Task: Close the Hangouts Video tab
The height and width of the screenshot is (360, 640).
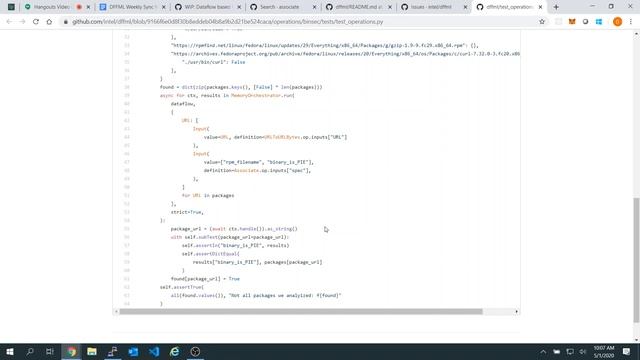Action: tap(88, 7)
